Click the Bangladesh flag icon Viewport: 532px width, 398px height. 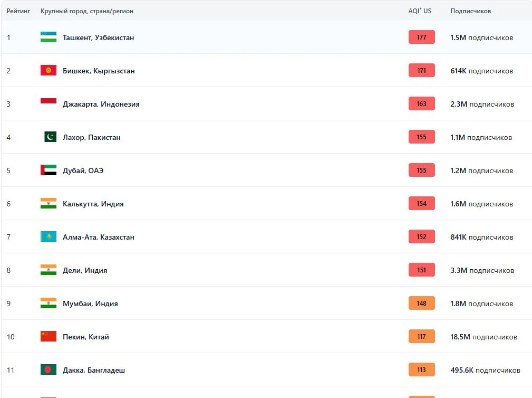click(49, 370)
